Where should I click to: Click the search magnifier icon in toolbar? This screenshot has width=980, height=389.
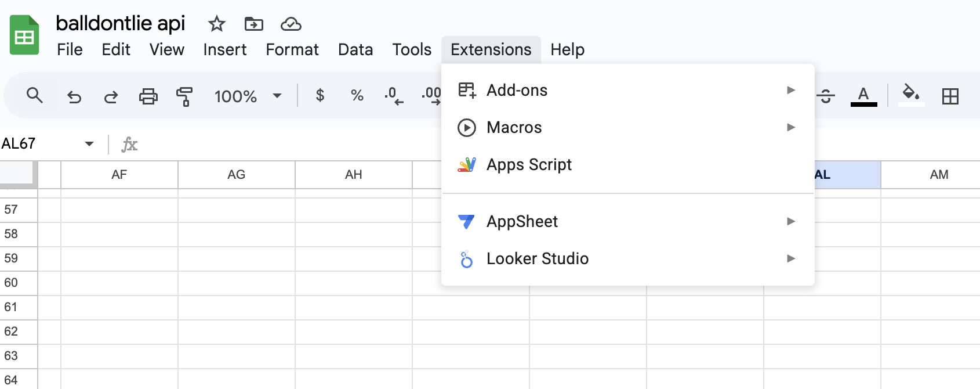point(35,96)
